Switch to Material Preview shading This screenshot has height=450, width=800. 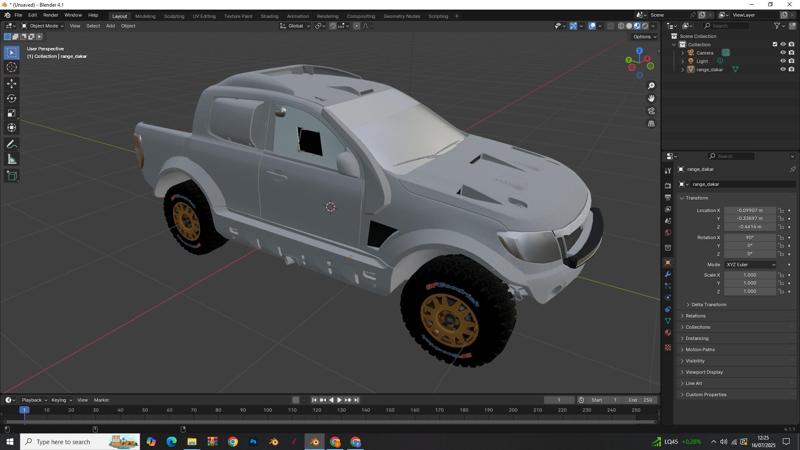(x=637, y=26)
